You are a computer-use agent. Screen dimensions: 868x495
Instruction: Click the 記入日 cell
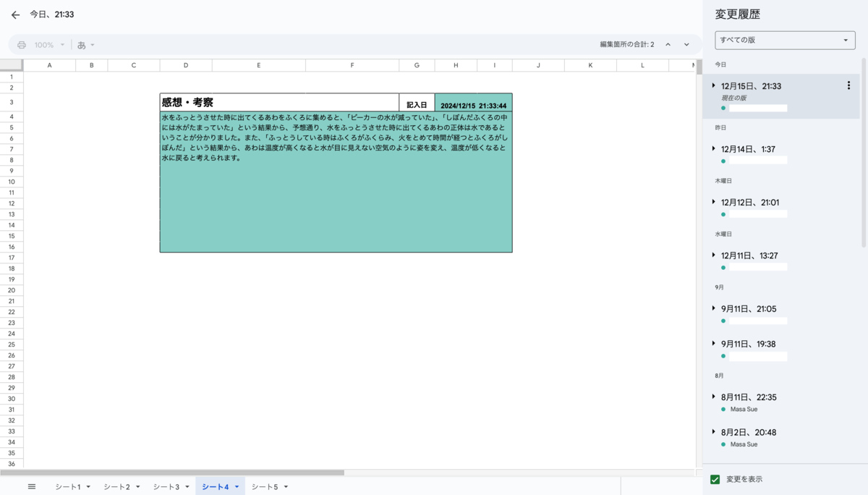point(417,103)
